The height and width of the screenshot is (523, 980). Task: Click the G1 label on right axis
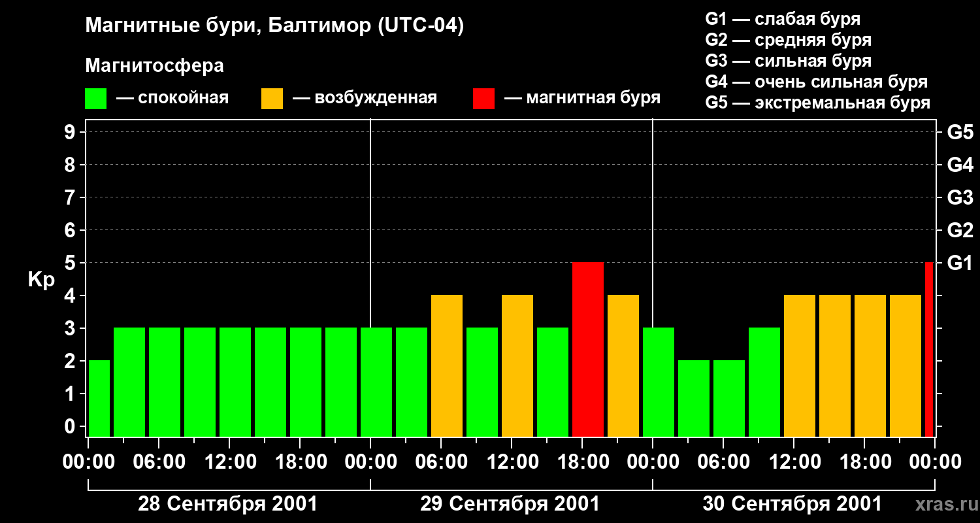(960, 263)
